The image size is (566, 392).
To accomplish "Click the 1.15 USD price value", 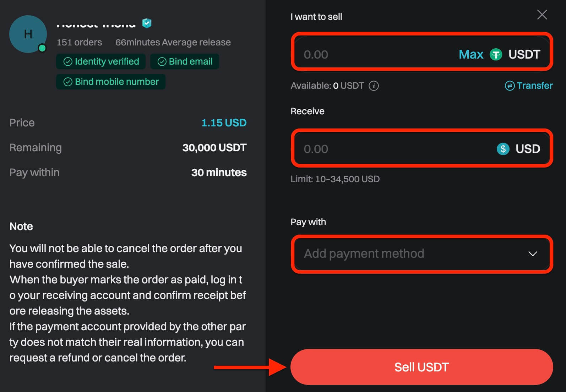I will (224, 123).
